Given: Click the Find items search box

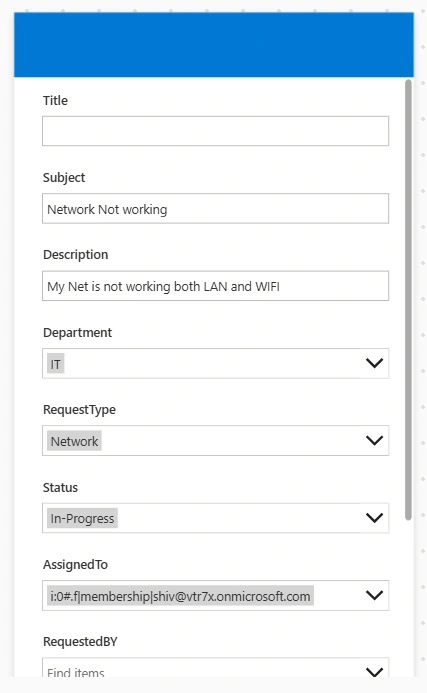Looking at the screenshot, I should (x=203, y=668).
